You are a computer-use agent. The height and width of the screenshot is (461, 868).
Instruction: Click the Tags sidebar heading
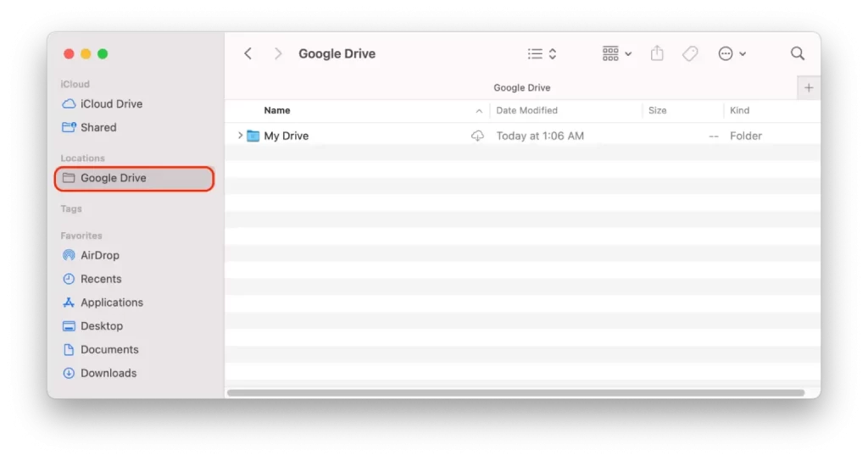point(71,208)
